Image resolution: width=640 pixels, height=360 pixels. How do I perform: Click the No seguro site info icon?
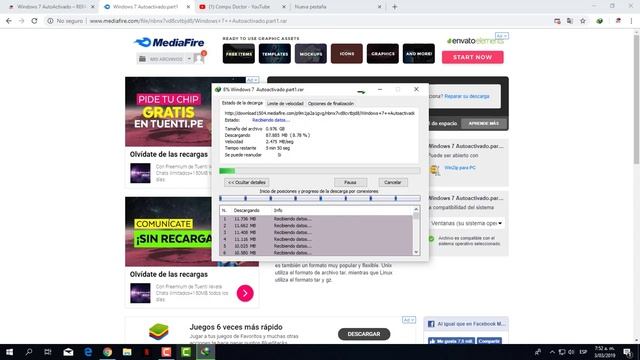pos(50,21)
